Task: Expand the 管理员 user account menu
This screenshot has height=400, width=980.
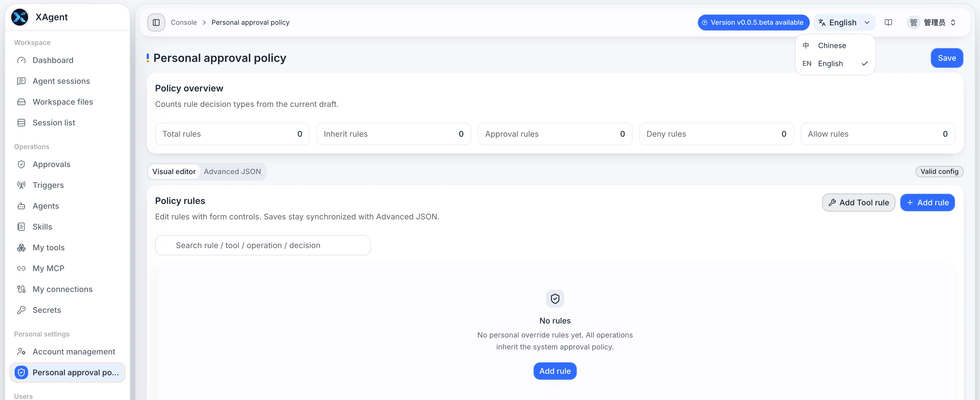Action: click(x=932, y=23)
